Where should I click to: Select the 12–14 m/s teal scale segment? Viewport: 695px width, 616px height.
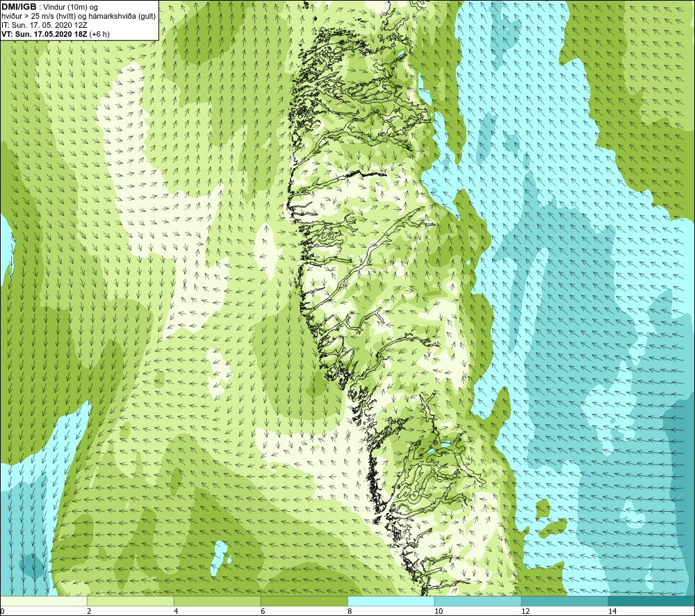click(564, 601)
